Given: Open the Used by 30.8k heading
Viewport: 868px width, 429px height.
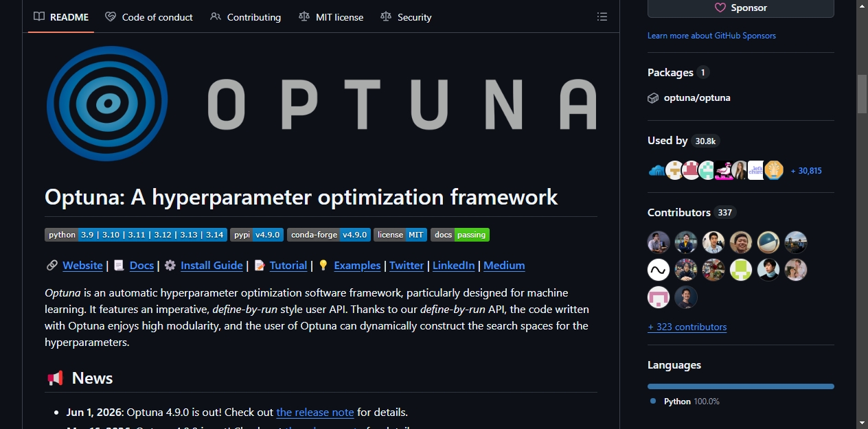Looking at the screenshot, I should [683, 141].
